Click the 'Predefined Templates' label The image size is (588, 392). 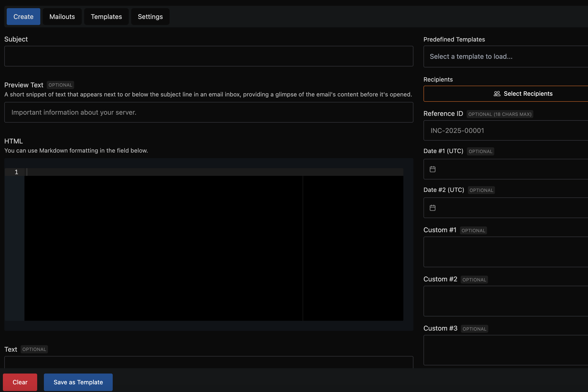pyautogui.click(x=454, y=39)
